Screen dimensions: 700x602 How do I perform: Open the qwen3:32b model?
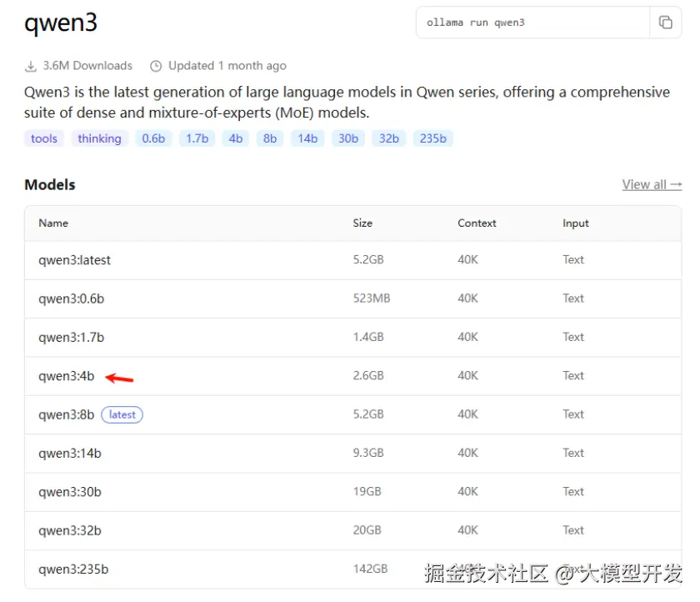tap(70, 530)
